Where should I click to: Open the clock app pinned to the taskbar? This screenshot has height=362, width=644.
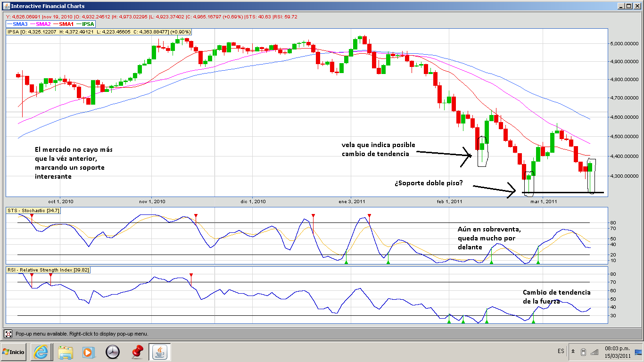113,352
